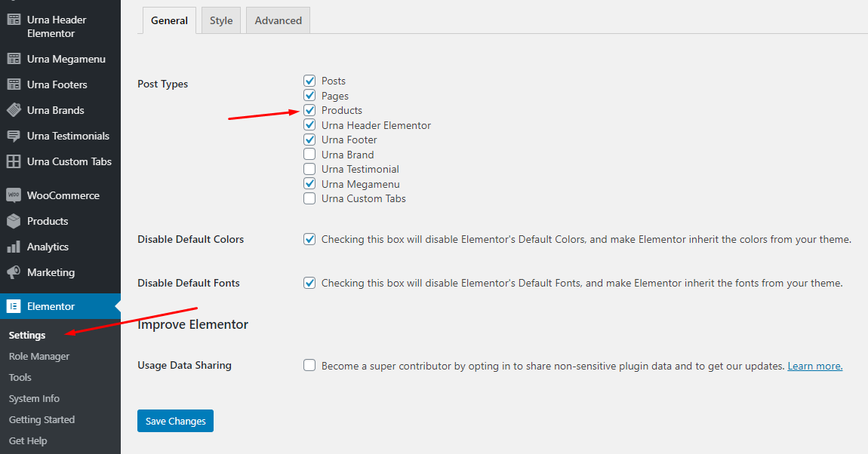The width and height of the screenshot is (868, 454).
Task: Toggle the Disable Default Colors checkbox
Action: (309, 239)
